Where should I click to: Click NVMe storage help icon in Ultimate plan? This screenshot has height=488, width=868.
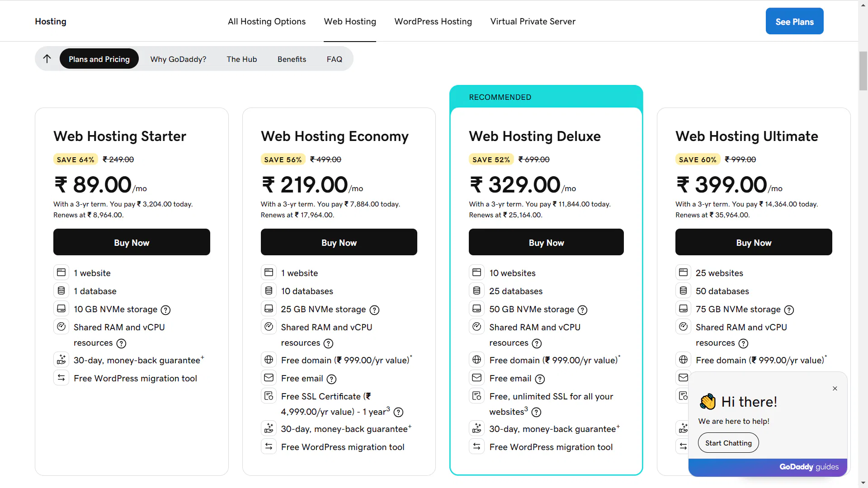[789, 310]
